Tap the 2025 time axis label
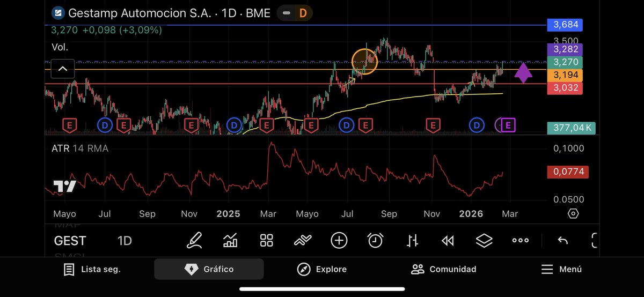644x297 pixels. click(x=228, y=214)
